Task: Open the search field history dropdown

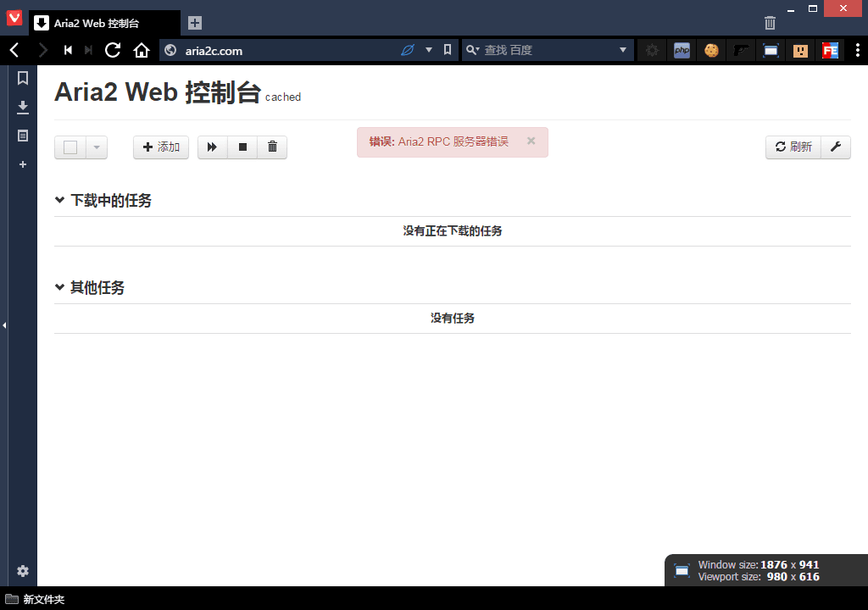Action: coord(623,50)
